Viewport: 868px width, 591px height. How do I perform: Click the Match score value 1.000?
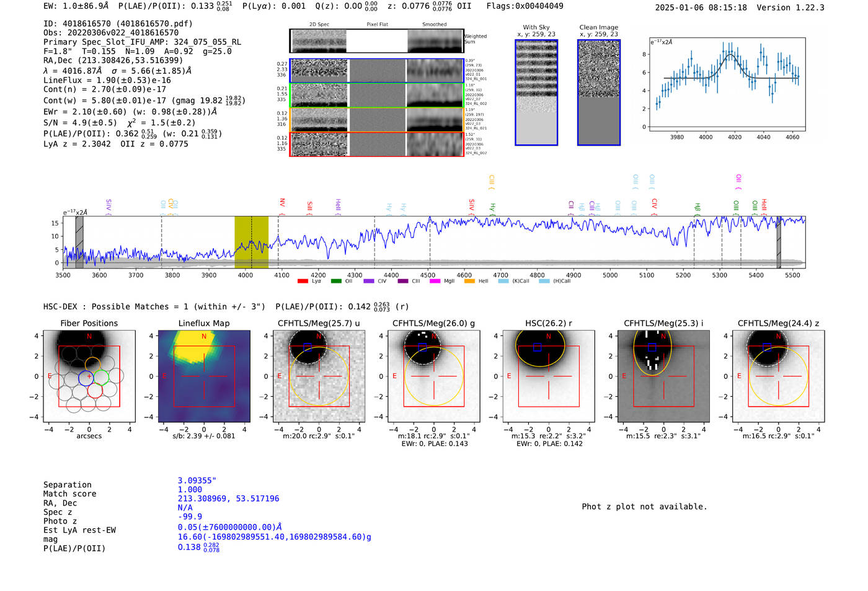click(x=190, y=489)
